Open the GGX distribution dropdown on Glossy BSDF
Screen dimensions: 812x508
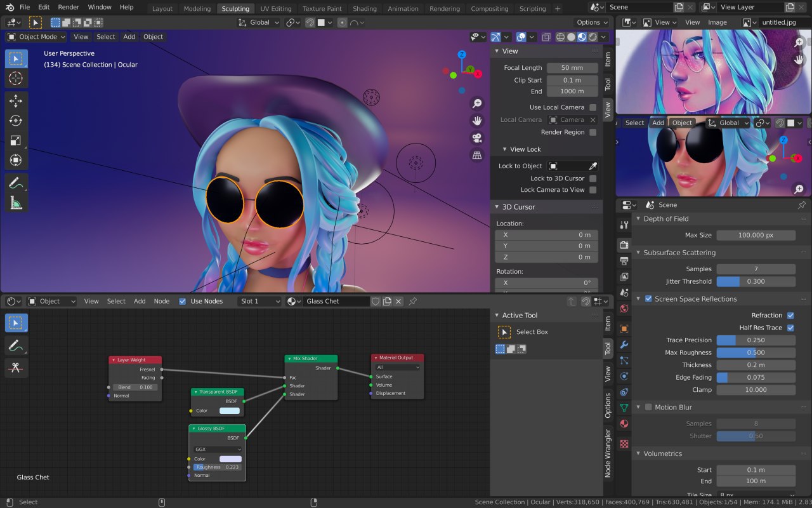[218, 449]
